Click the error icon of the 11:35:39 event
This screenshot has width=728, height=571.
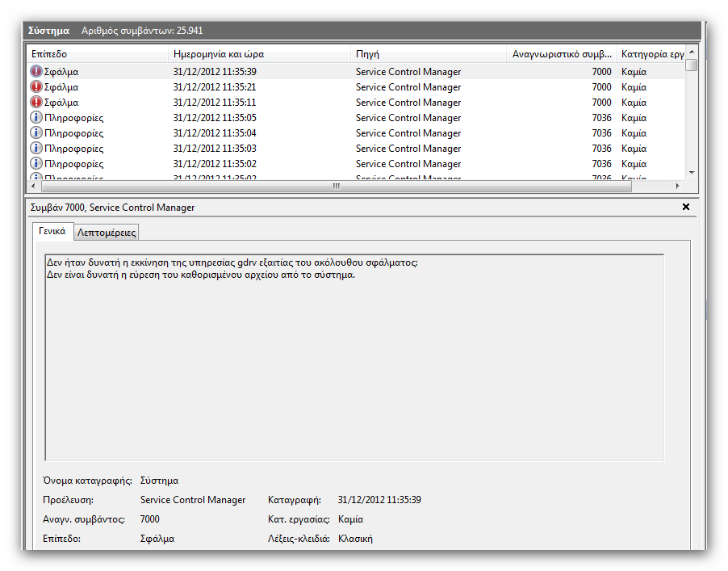pyautogui.click(x=36, y=72)
